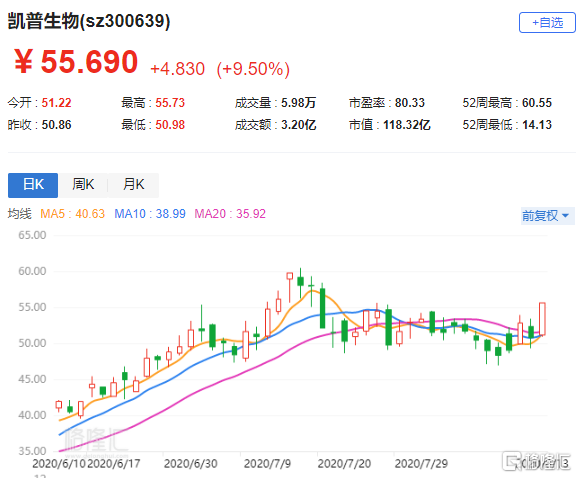Viewport: 577px width, 478px height.
Task: Click the 60.00 y-axis label
Action: pos(32,271)
